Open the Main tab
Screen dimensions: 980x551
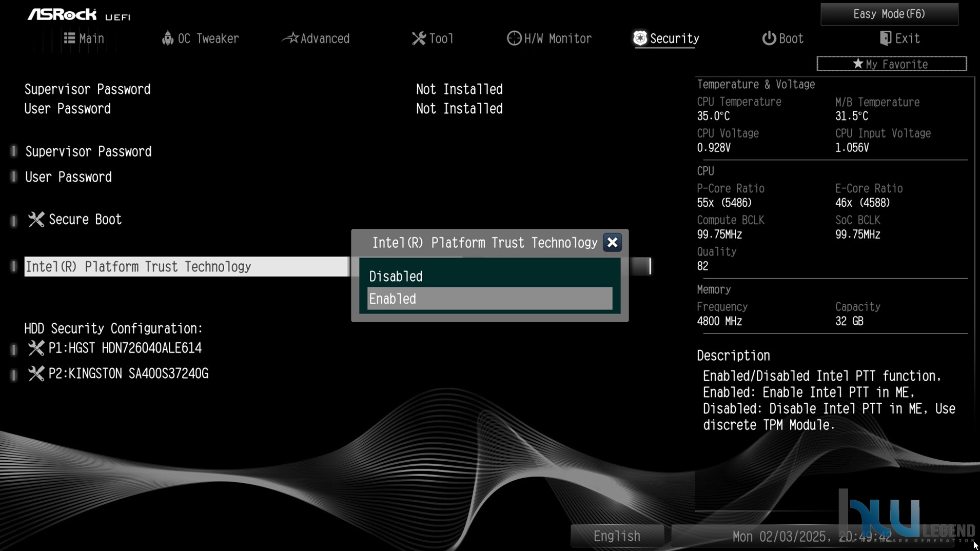84,38
